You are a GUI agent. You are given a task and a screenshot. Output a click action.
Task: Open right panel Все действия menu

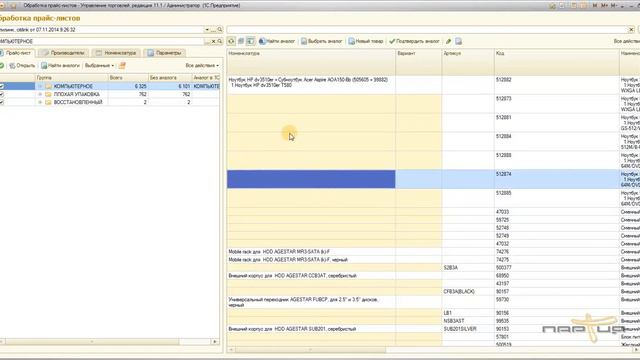coord(627,41)
